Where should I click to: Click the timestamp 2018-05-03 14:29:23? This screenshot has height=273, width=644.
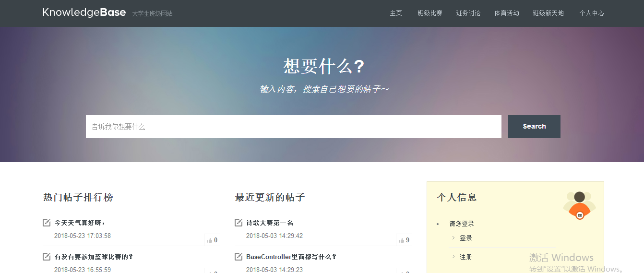(274, 270)
